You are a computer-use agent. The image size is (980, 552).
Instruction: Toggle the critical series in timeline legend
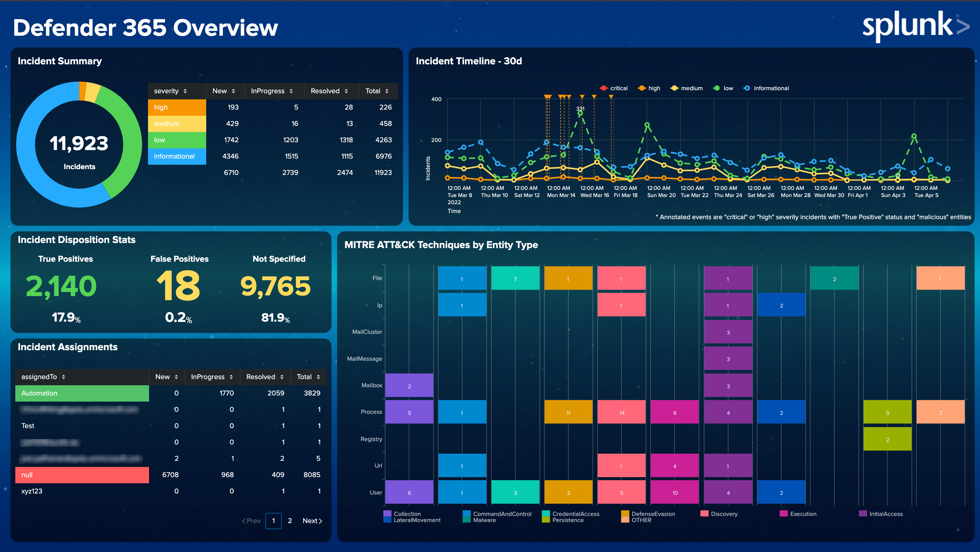pyautogui.click(x=614, y=88)
